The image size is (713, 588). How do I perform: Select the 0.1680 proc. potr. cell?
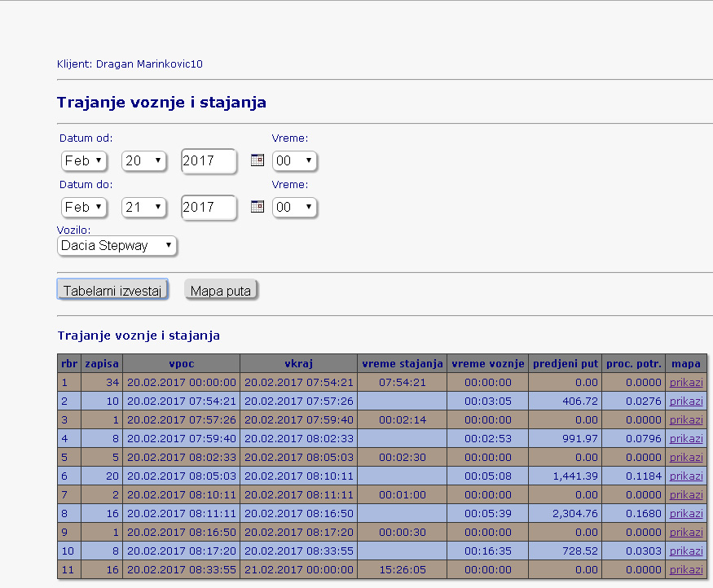pos(633,513)
